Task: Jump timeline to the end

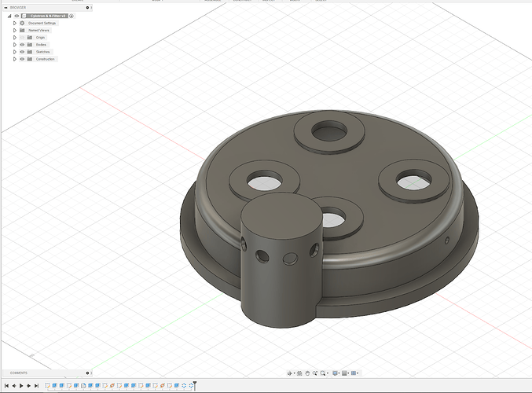Action: [x=36, y=386]
